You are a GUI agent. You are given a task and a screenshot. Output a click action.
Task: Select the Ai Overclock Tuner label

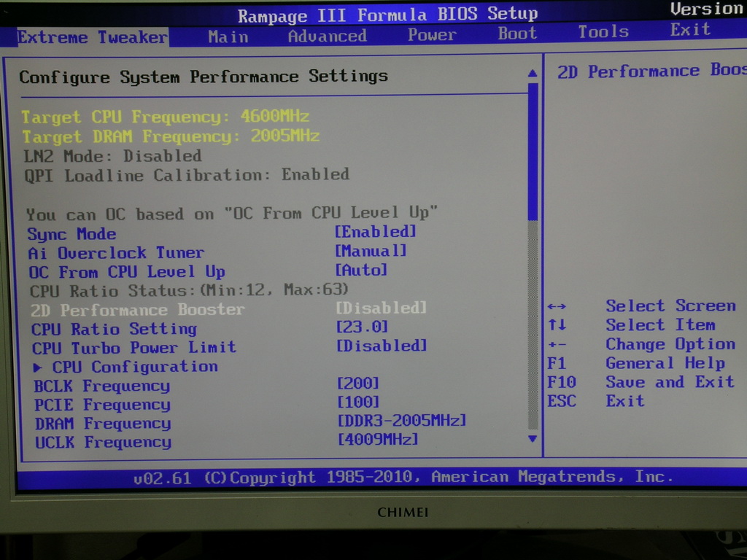(x=116, y=253)
